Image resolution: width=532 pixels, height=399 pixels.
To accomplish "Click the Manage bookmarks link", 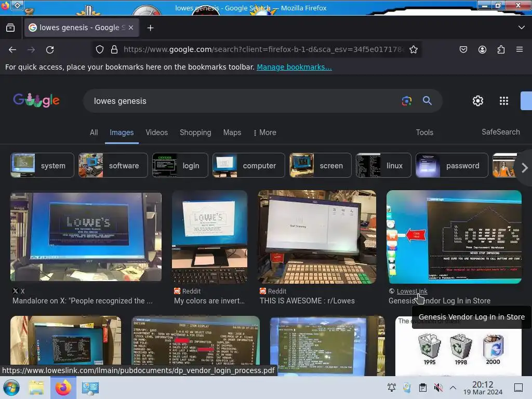I will pyautogui.click(x=294, y=67).
